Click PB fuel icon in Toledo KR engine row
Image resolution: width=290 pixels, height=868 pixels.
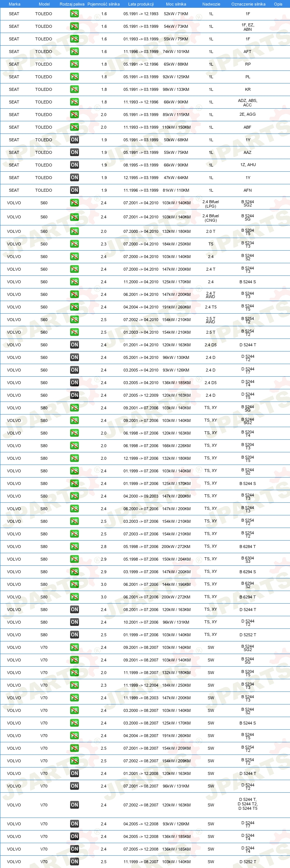click(x=75, y=89)
